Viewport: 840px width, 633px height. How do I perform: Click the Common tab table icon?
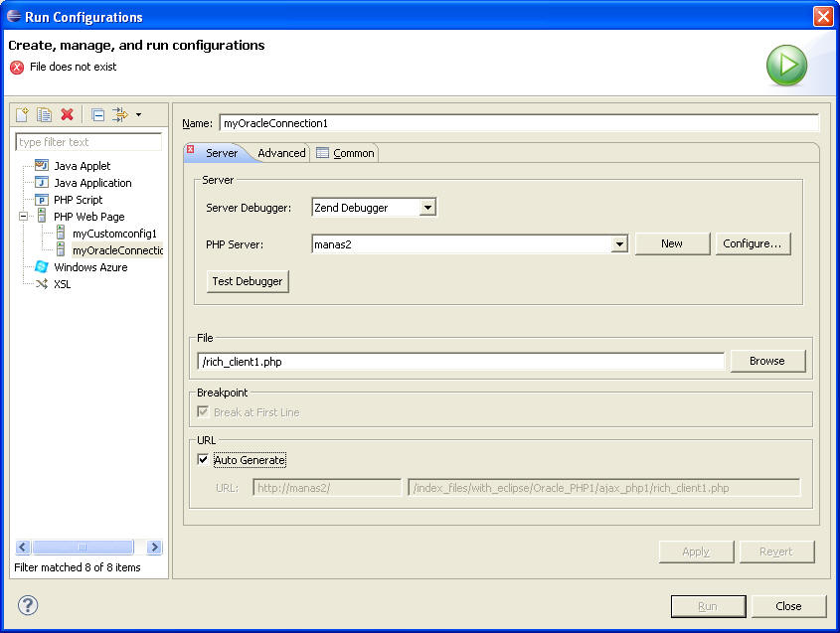pyautogui.click(x=322, y=153)
